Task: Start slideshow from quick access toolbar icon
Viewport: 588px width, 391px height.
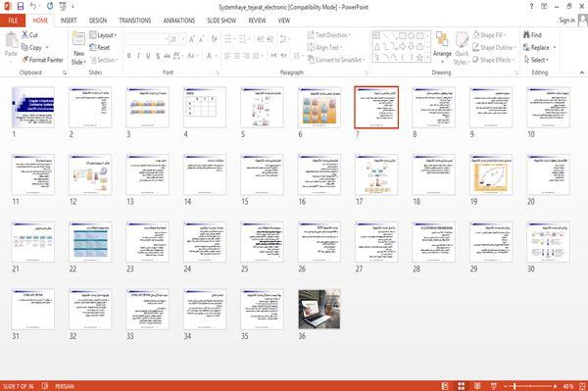Action: [63, 7]
